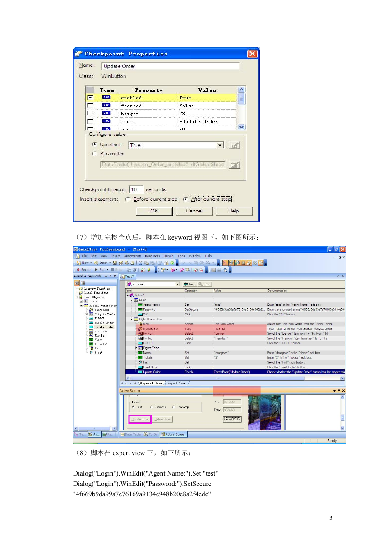392x554 pixels.
Task: Open the Available Keywords pane dropdown arrow
Action: point(106,276)
